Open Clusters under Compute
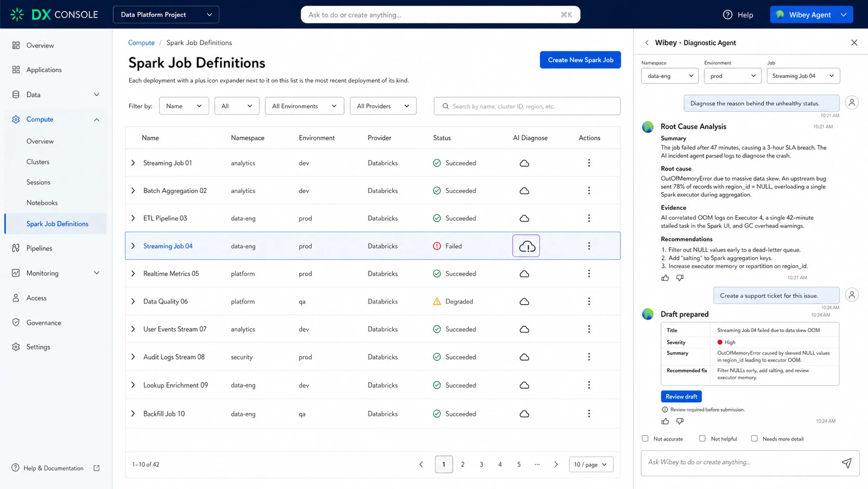The width and height of the screenshot is (868, 489). point(38,162)
